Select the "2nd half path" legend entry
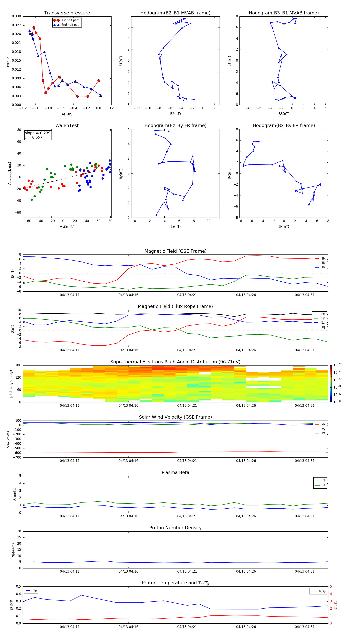The image size is (351, 644). click(67, 25)
